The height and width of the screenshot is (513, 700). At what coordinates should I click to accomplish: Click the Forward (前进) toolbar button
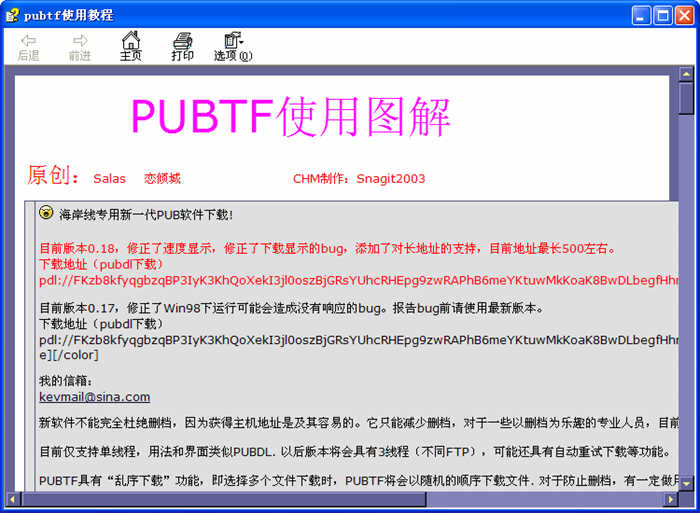click(x=80, y=47)
